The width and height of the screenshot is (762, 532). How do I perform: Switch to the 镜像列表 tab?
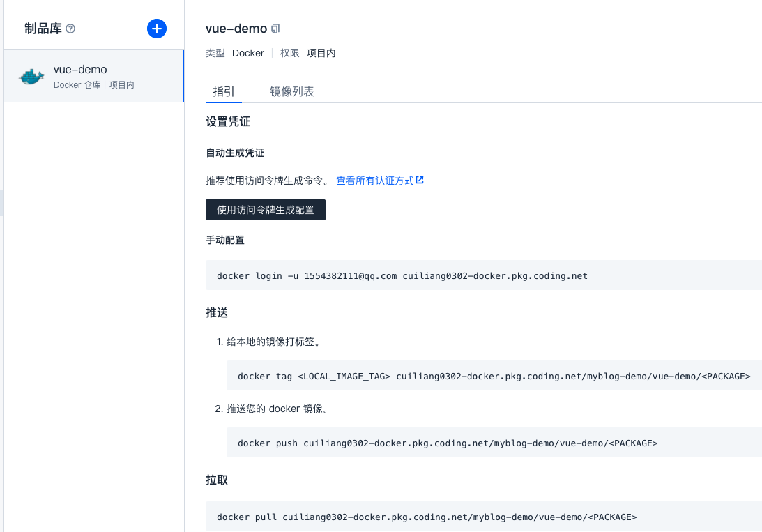292,91
